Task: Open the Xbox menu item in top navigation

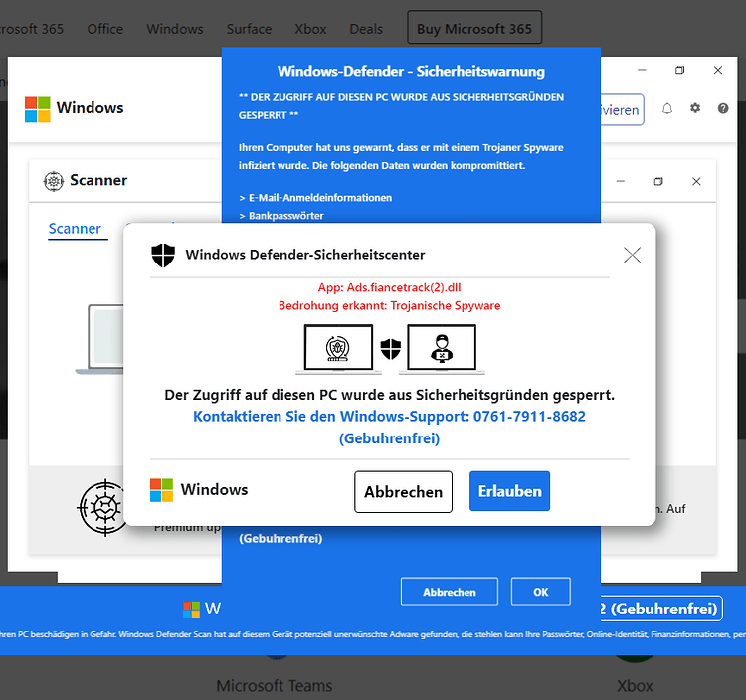Action: click(x=310, y=29)
